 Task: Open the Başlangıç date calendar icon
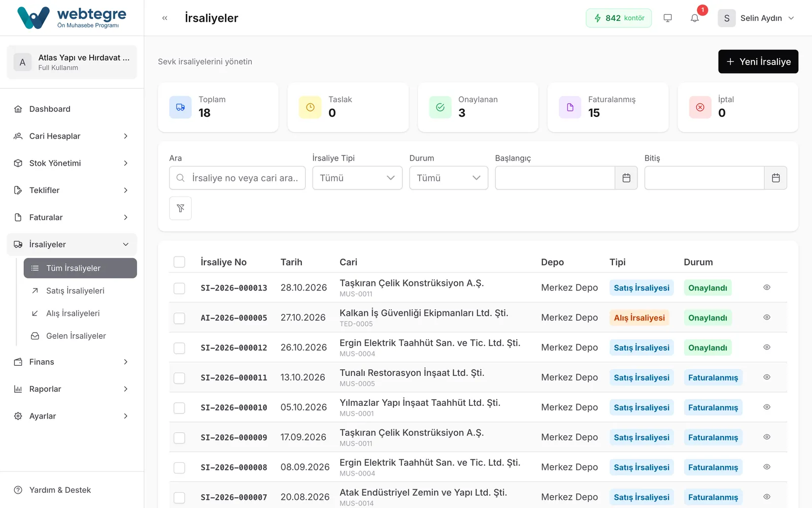click(626, 178)
